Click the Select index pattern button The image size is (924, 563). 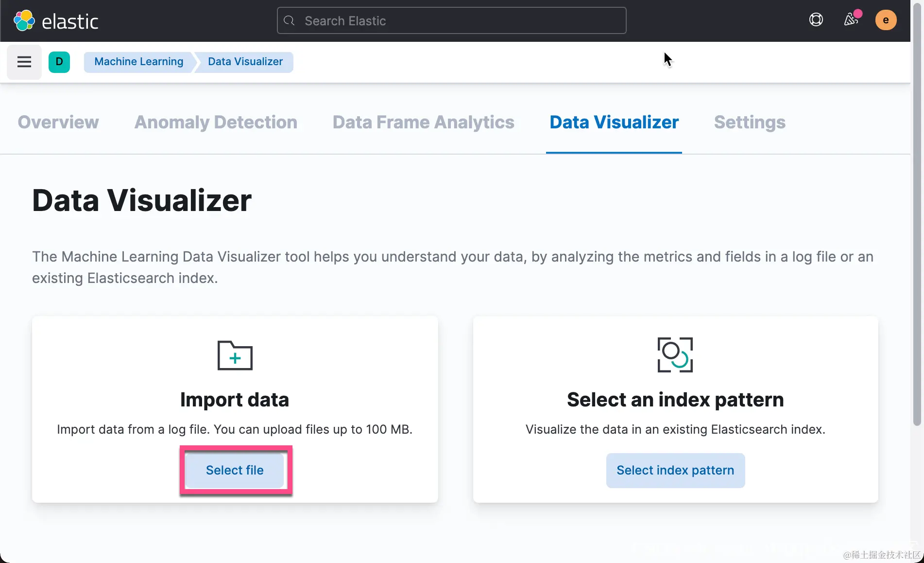coord(675,470)
